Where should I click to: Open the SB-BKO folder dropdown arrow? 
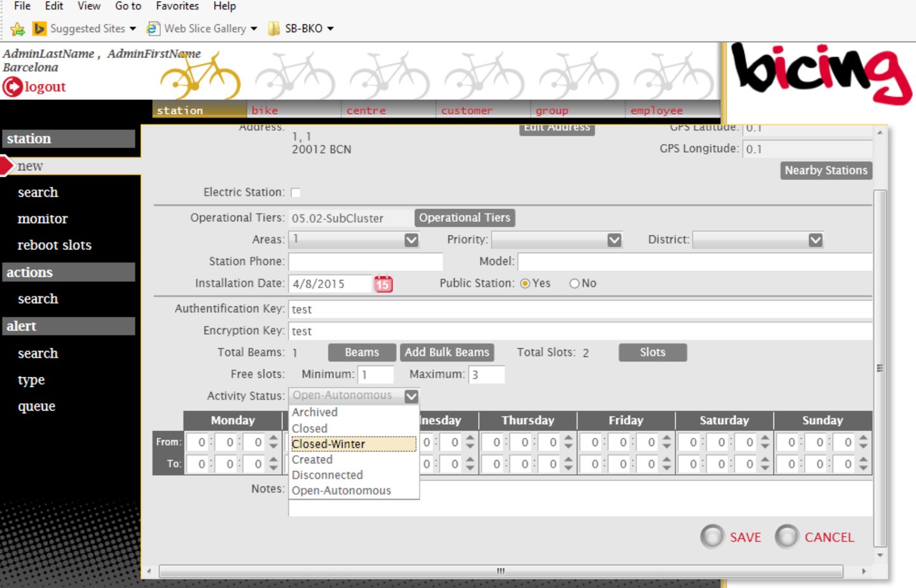pos(330,29)
